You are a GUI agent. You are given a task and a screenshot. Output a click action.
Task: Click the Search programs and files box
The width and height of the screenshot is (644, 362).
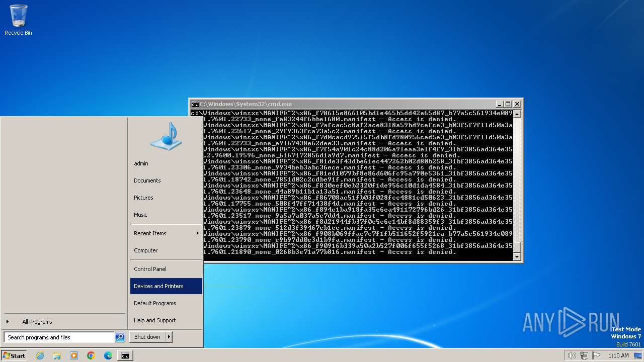click(x=59, y=337)
